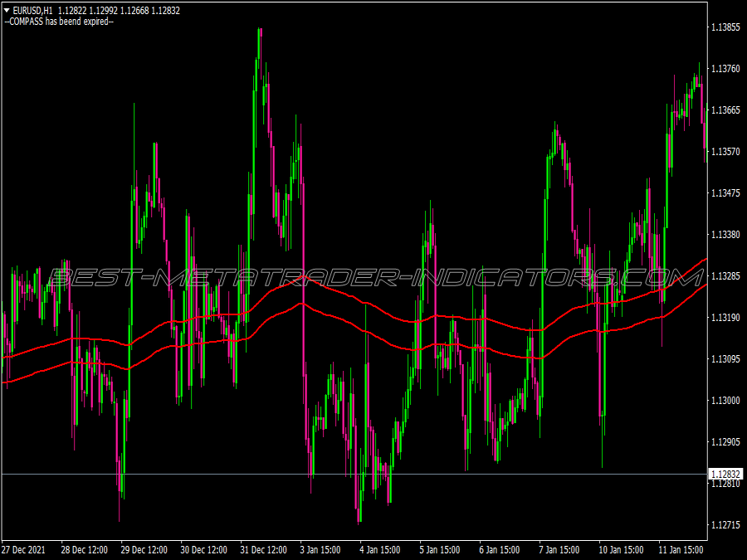Click the "COMPASS has beend expired" message
747x560 pixels.
pyautogui.click(x=59, y=22)
